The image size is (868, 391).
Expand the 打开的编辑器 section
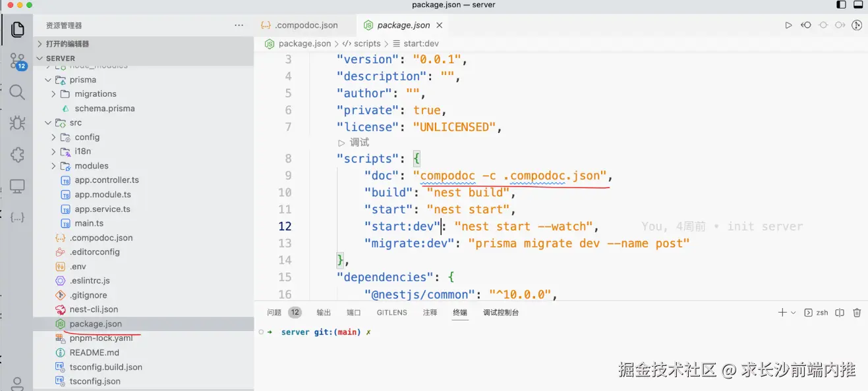coord(67,43)
